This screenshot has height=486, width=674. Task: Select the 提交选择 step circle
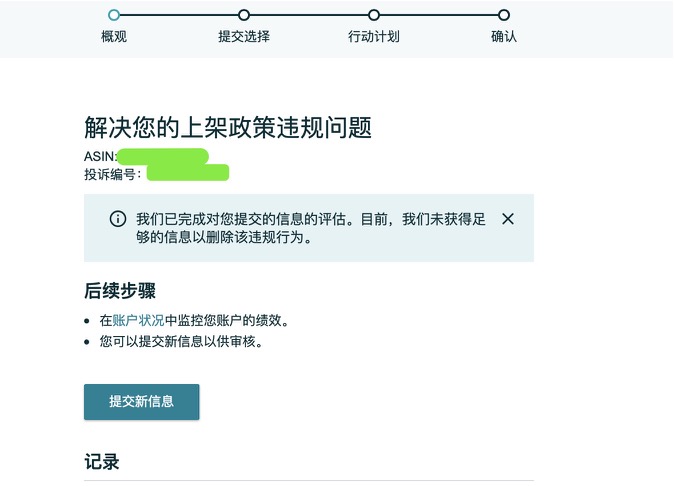point(244,15)
